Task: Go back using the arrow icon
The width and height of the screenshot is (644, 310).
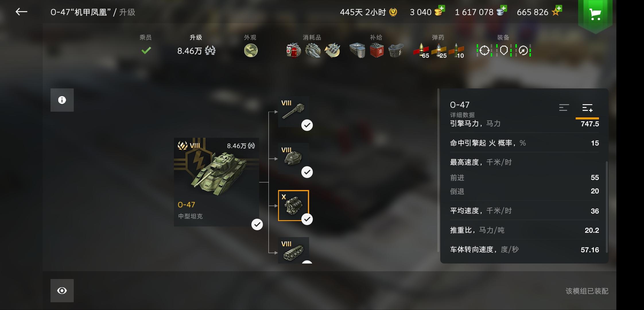Action: (21, 12)
